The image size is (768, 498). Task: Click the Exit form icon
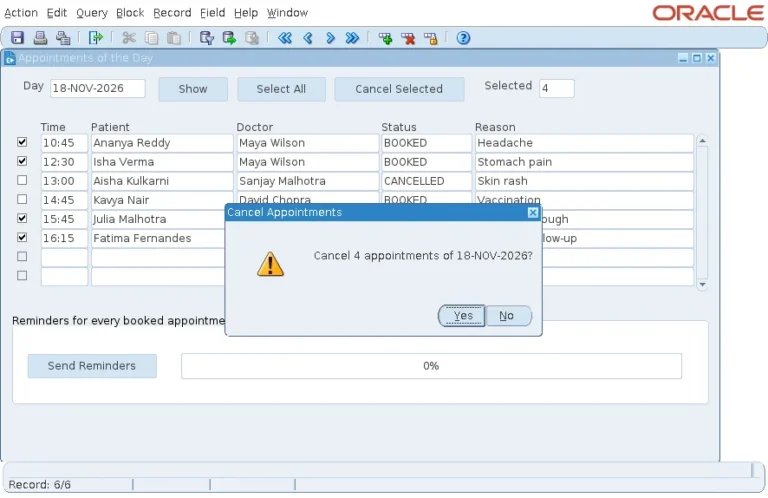click(96, 38)
